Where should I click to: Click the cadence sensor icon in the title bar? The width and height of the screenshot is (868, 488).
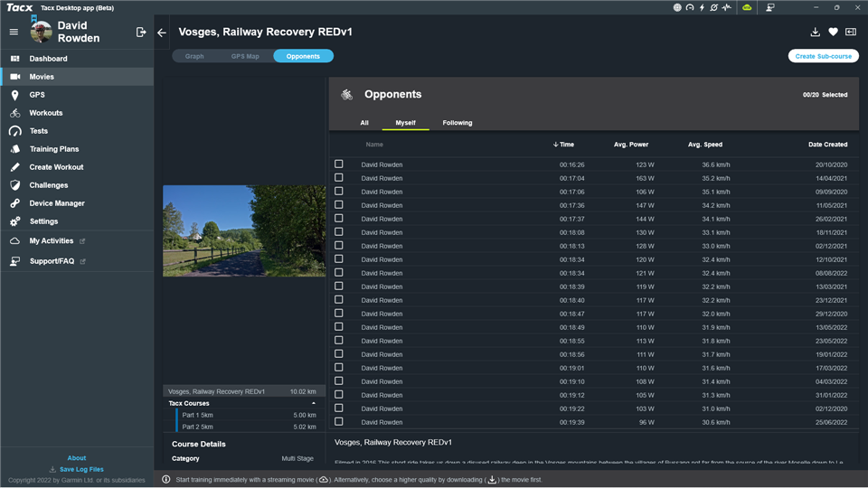coord(713,8)
